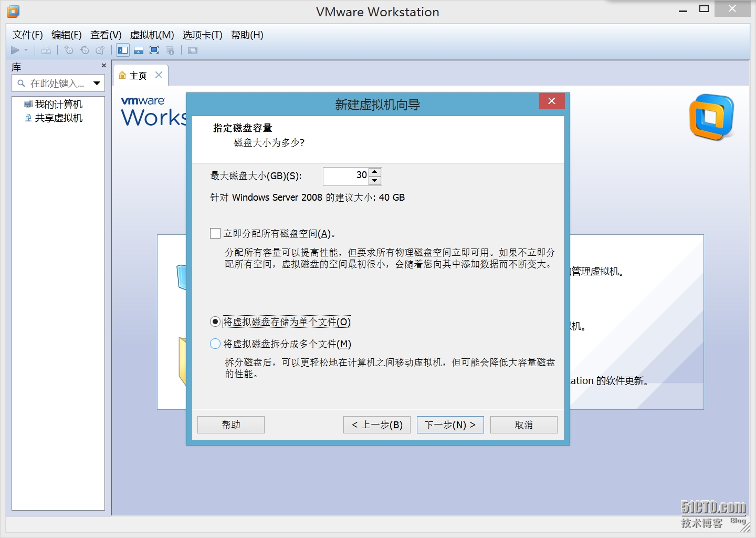756x538 pixels.
Task: Close the 新建虚拟机向导 dialog
Action: tap(552, 101)
